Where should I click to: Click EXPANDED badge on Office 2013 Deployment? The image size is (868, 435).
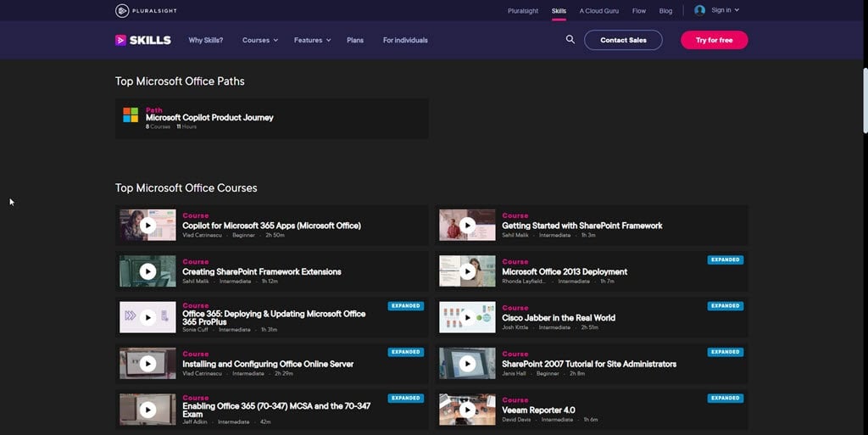[x=726, y=259]
